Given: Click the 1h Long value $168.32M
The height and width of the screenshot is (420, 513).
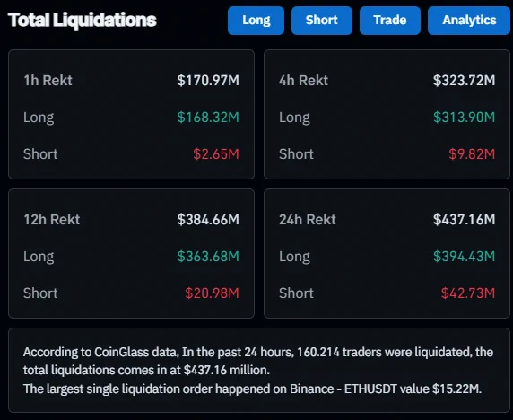Looking at the screenshot, I should 208,118.
